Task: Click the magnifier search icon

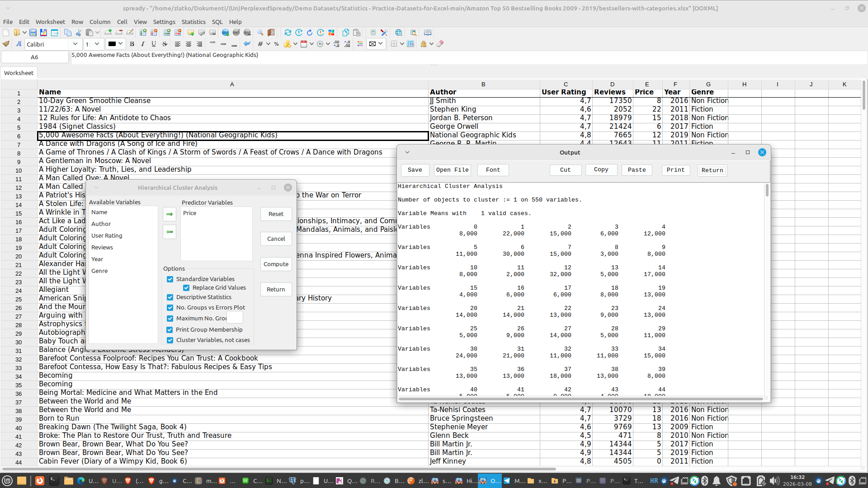Action: pos(260,33)
